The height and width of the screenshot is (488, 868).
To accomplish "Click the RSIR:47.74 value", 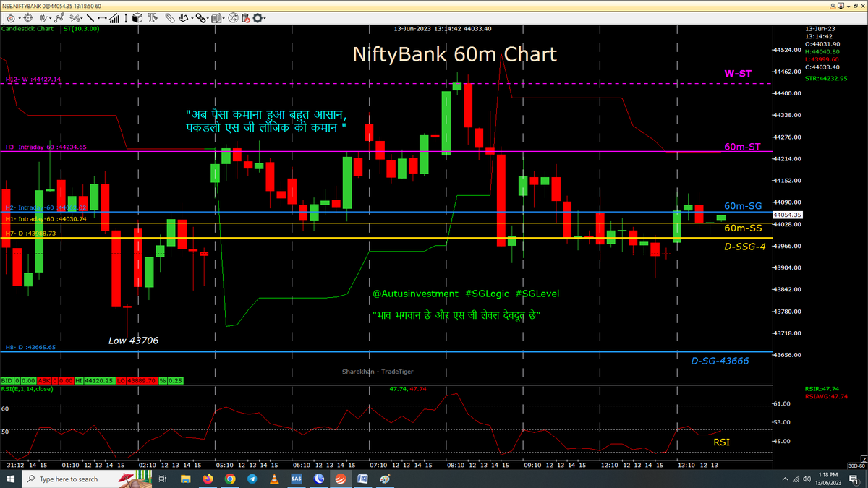I will [824, 389].
